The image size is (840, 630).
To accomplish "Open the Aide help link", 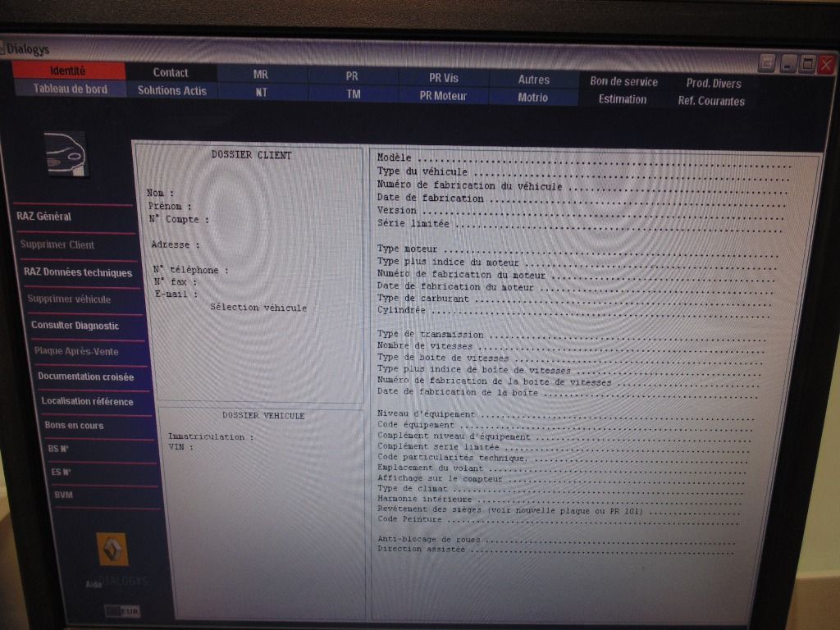I will [x=94, y=584].
